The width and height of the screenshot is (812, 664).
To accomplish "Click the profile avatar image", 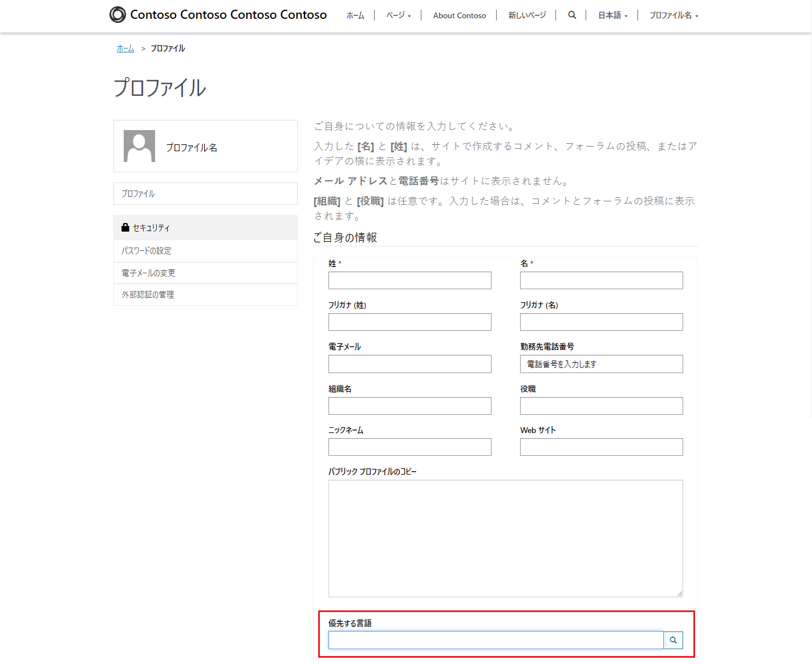I will click(139, 146).
